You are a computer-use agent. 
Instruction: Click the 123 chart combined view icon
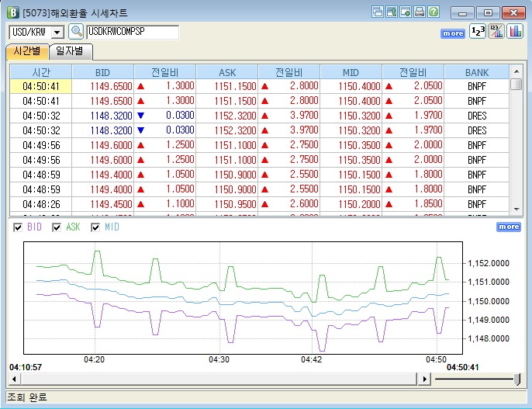pyautogui.click(x=496, y=31)
